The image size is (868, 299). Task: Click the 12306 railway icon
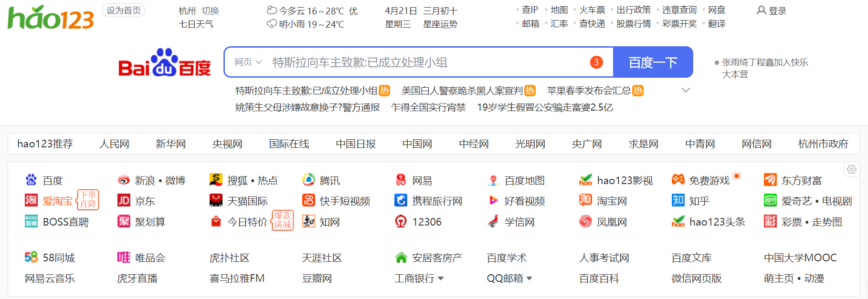(x=401, y=221)
